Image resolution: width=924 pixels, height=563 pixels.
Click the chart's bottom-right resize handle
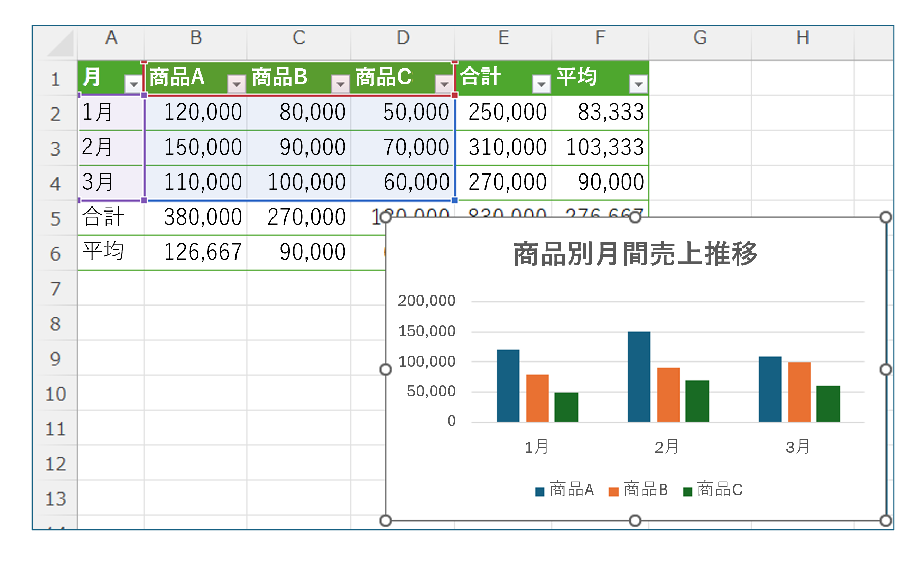(x=886, y=520)
